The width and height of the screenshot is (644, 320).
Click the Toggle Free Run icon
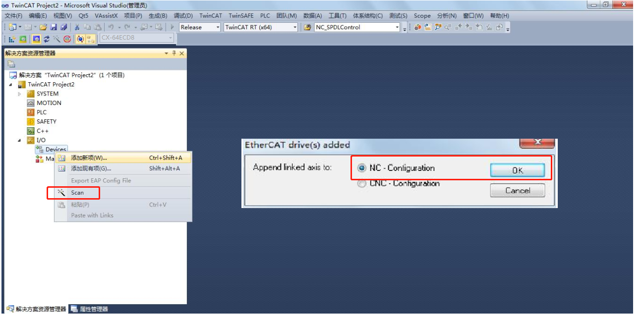[x=67, y=39]
